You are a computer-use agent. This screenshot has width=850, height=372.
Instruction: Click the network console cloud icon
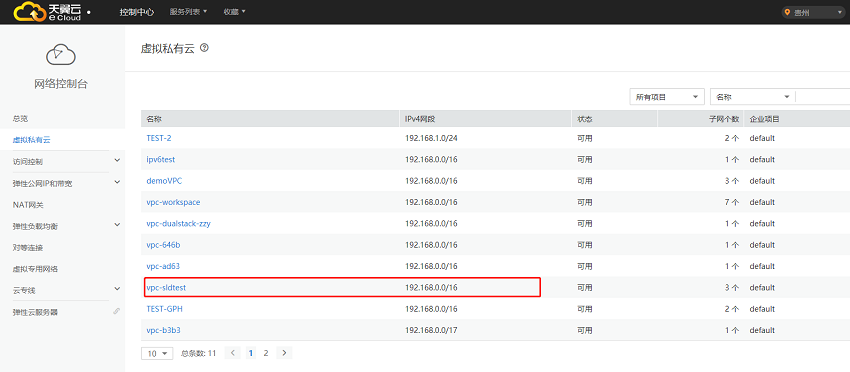click(x=61, y=55)
